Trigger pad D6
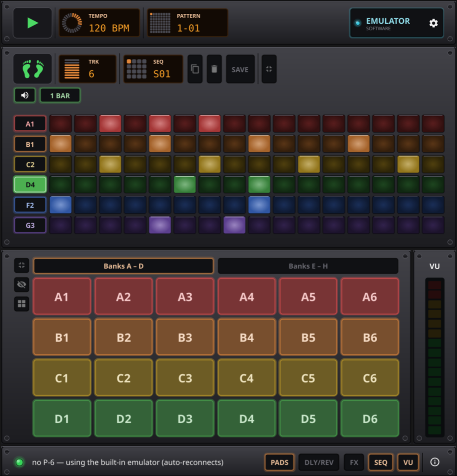Viewport: 457px width, 476px height. tap(370, 418)
